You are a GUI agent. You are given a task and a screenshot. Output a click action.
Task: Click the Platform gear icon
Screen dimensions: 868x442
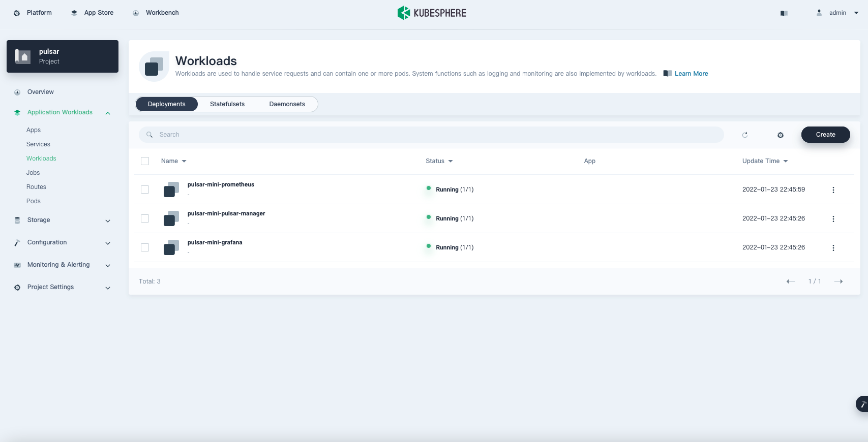point(17,13)
